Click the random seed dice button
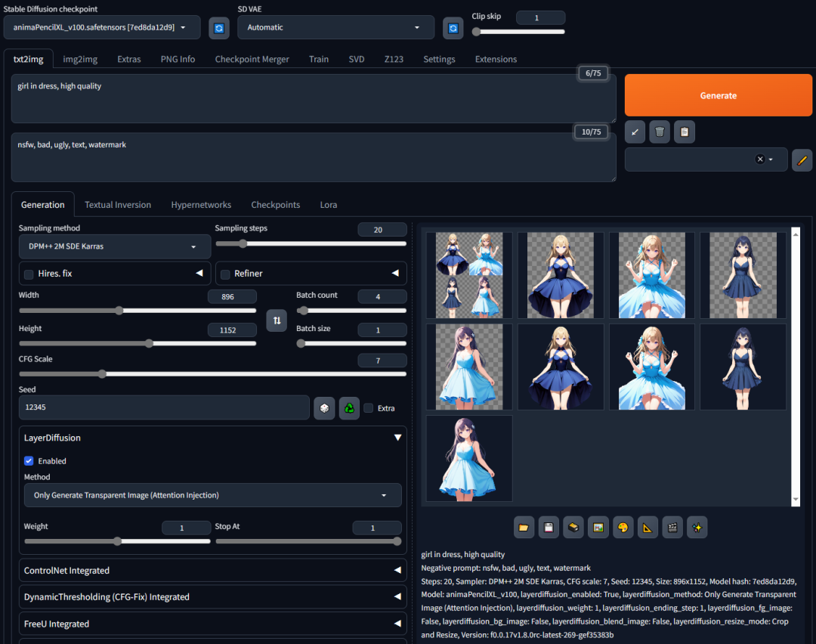This screenshot has height=644, width=816. 324,408
